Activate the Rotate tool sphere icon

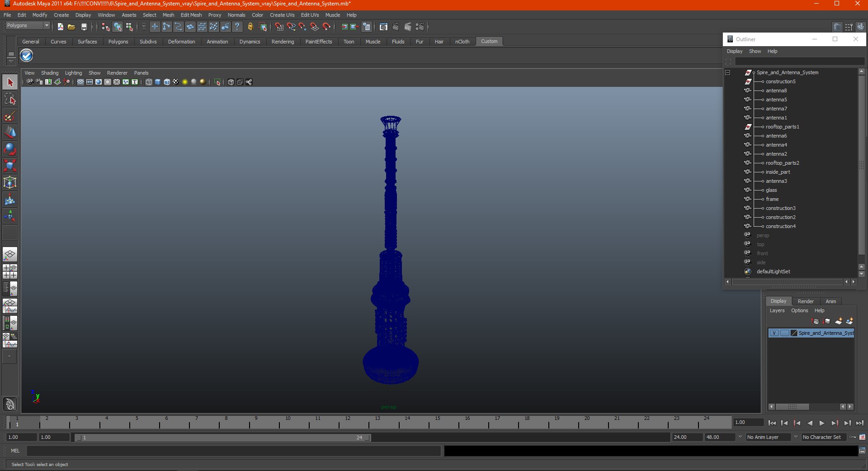(10, 149)
